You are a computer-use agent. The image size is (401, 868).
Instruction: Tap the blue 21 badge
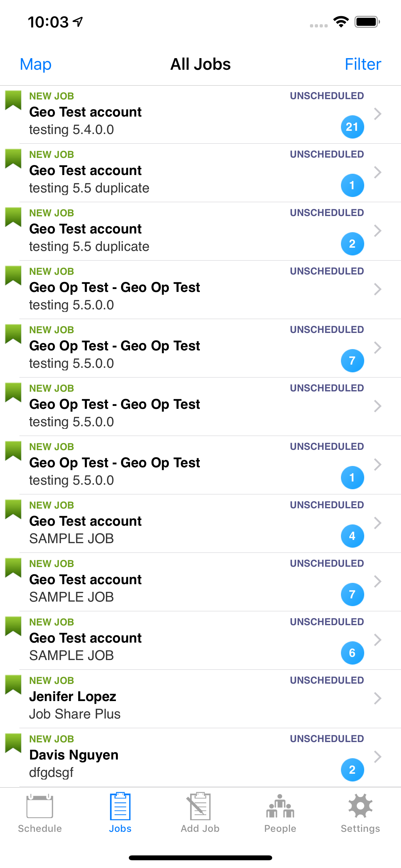[x=353, y=127]
